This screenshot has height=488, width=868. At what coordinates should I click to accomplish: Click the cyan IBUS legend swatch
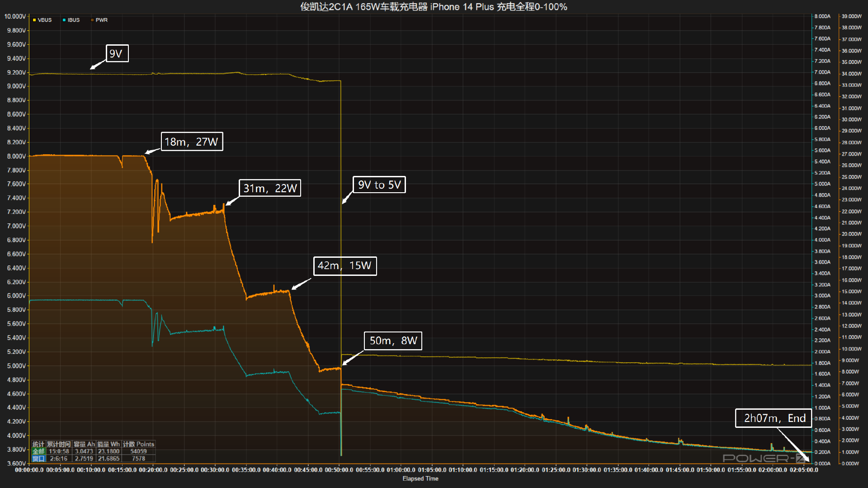(x=64, y=20)
